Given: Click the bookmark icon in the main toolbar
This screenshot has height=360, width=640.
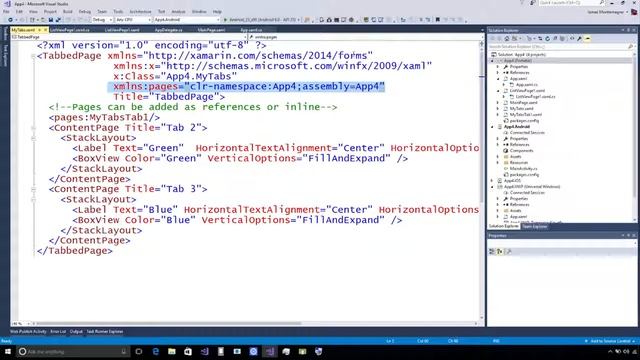Looking at the screenshot, I should click(x=438, y=20).
